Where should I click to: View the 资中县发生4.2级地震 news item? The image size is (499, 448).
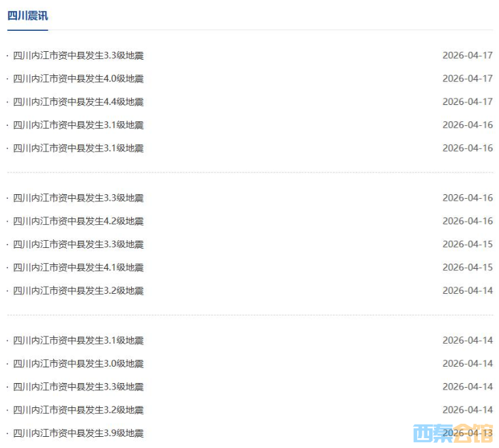point(78,221)
